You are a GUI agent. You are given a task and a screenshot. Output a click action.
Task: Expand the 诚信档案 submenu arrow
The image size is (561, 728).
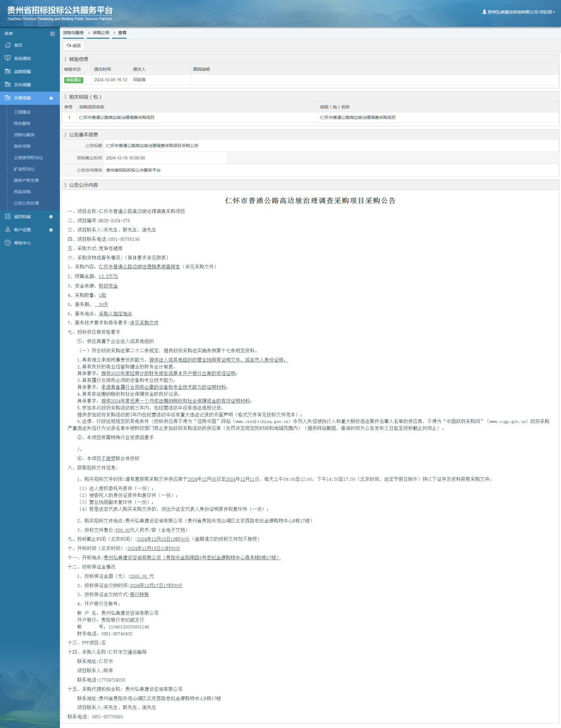point(51,216)
